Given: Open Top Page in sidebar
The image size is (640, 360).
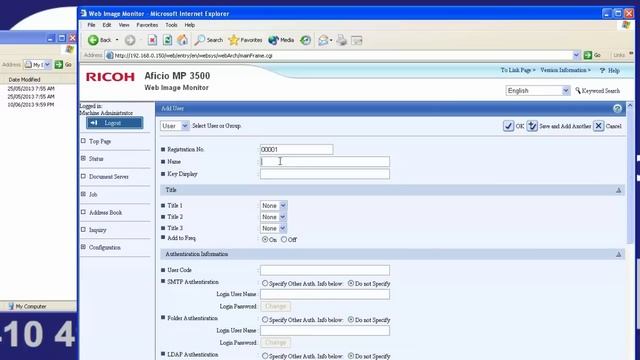Looking at the screenshot, I should tap(100, 141).
